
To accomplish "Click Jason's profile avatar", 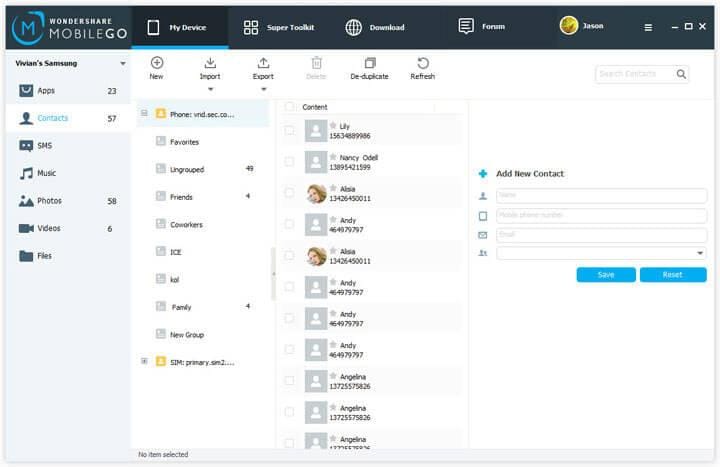I will (x=568, y=26).
